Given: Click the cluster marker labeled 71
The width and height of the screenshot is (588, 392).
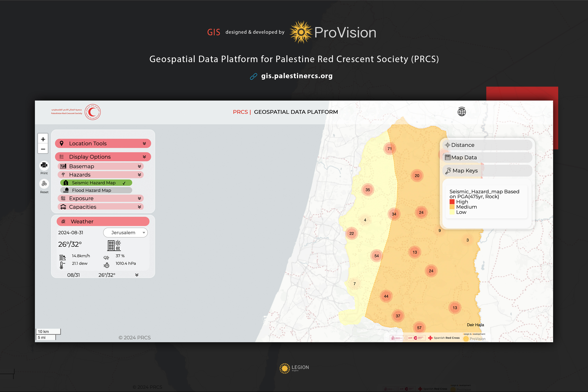Looking at the screenshot, I should pos(389,149).
